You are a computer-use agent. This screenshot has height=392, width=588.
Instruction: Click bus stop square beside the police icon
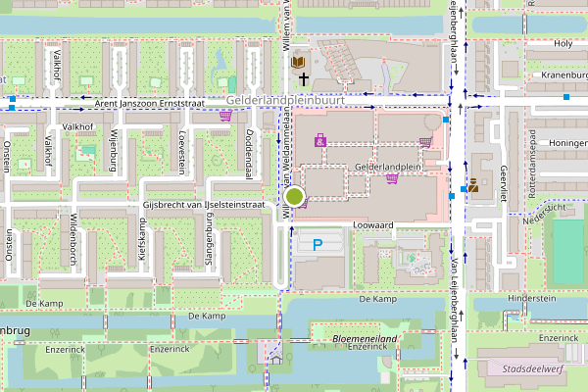pyautogui.click(x=464, y=189)
